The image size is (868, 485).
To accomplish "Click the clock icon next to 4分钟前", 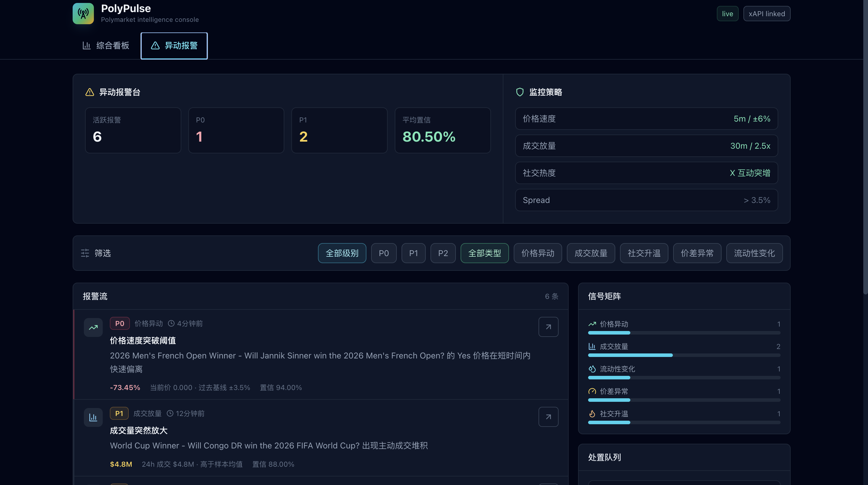I will tap(171, 324).
